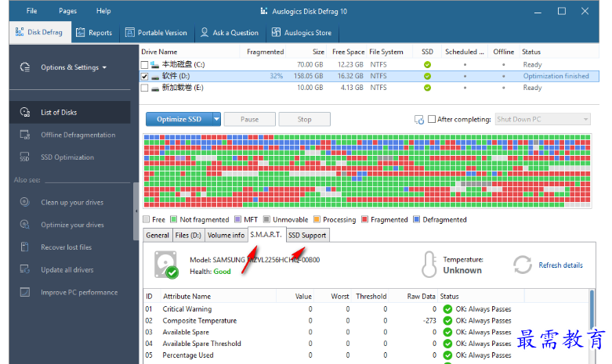The height and width of the screenshot is (364, 612).
Task: Click the refresh arrows icon near Refresh details
Action: tap(522, 265)
